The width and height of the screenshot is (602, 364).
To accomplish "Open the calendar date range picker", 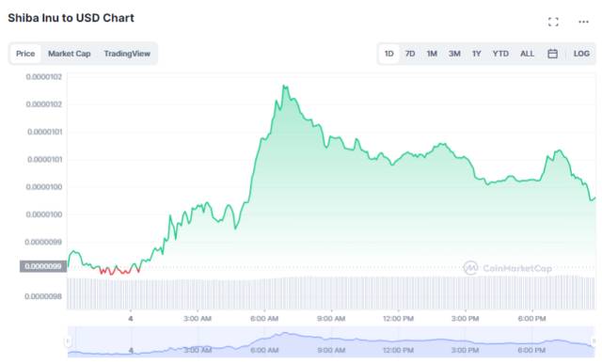I will click(552, 54).
